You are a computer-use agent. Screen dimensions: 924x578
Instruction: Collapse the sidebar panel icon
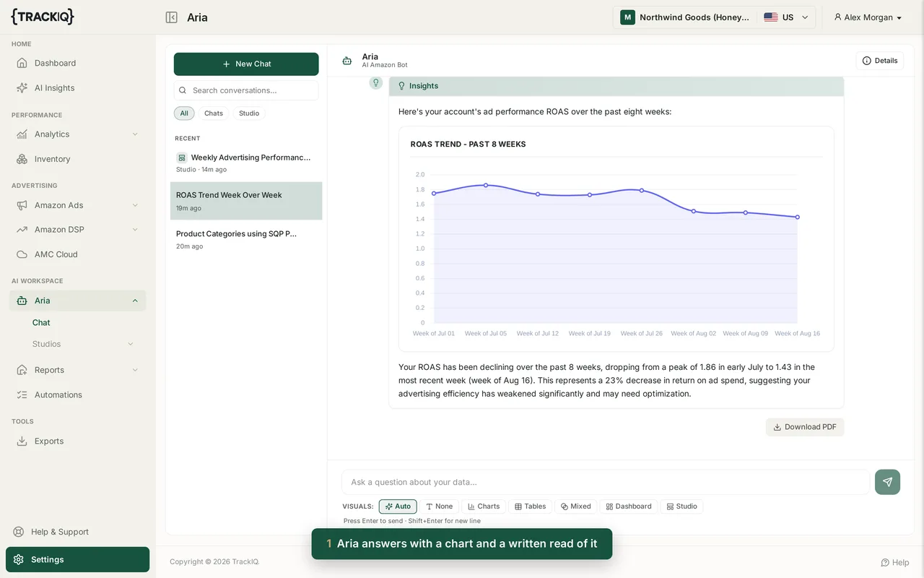(171, 17)
